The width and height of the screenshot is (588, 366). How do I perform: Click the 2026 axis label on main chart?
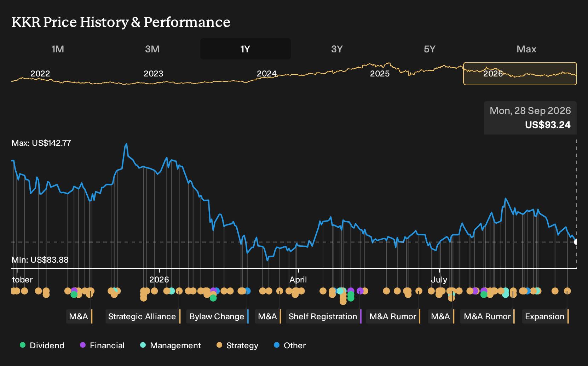[x=159, y=280]
